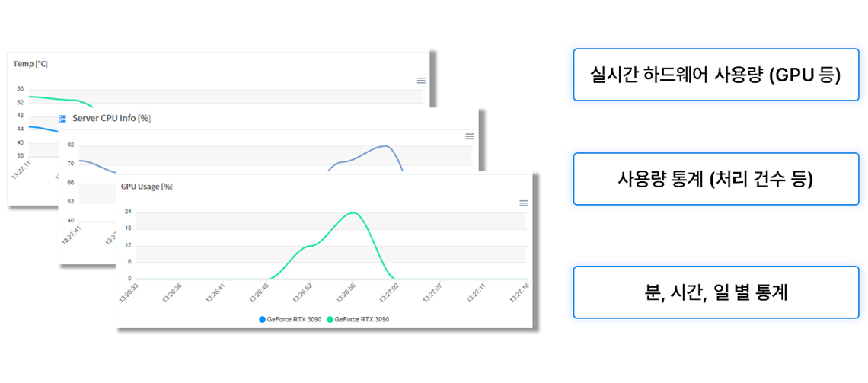The height and width of the screenshot is (383, 868).
Task: Click the green Temp chart line
Action: (53, 99)
